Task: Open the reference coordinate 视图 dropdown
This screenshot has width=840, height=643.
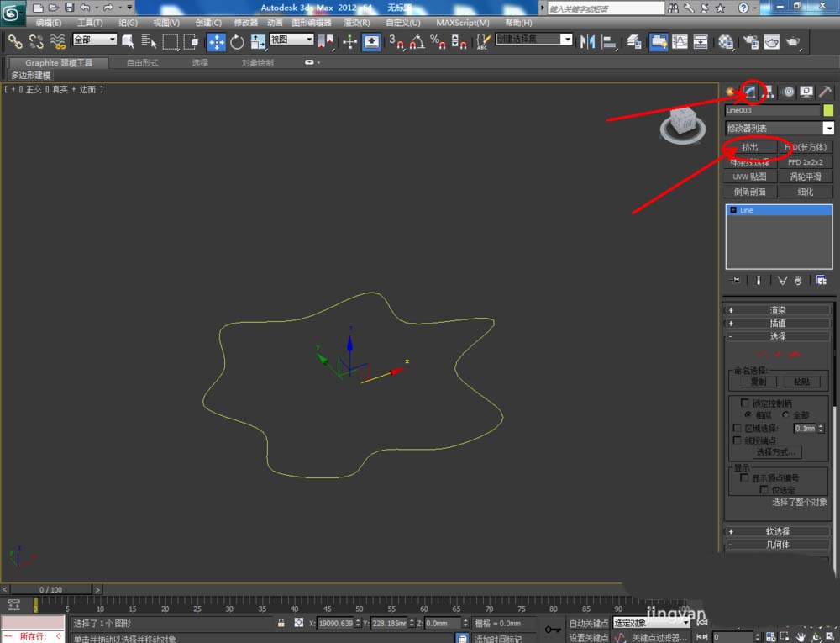Action: (x=291, y=40)
